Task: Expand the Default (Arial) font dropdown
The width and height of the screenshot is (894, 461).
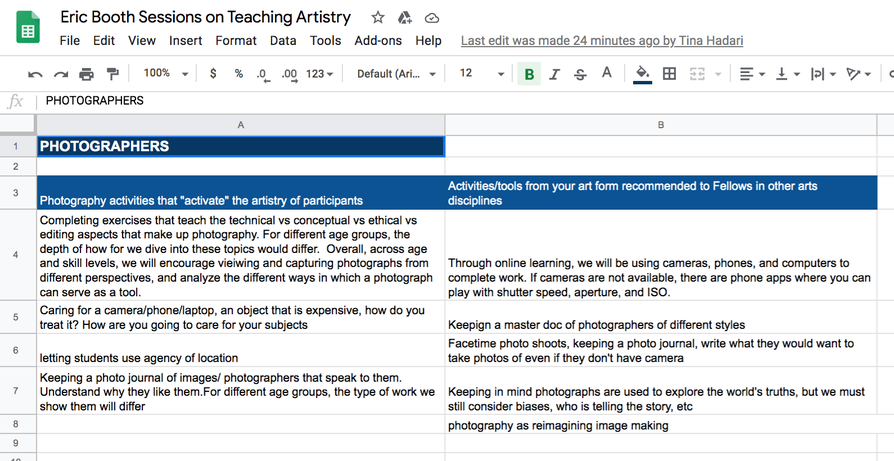Action: tap(396, 74)
